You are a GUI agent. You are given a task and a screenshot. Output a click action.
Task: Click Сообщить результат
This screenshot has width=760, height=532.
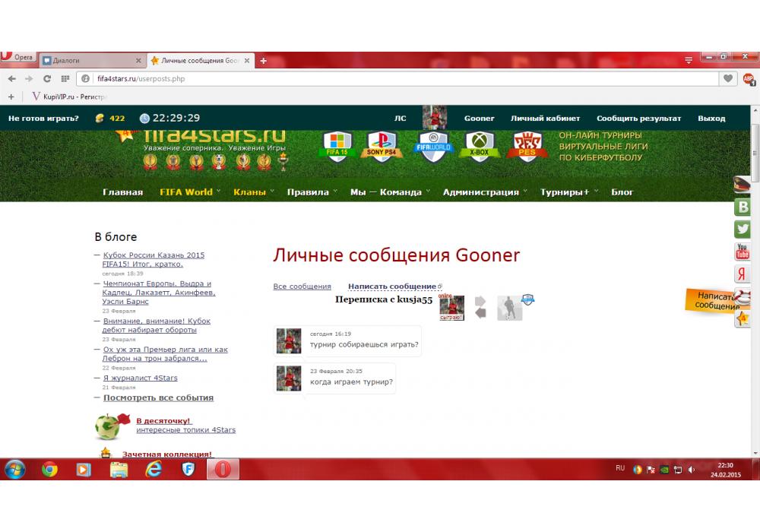pyautogui.click(x=638, y=119)
